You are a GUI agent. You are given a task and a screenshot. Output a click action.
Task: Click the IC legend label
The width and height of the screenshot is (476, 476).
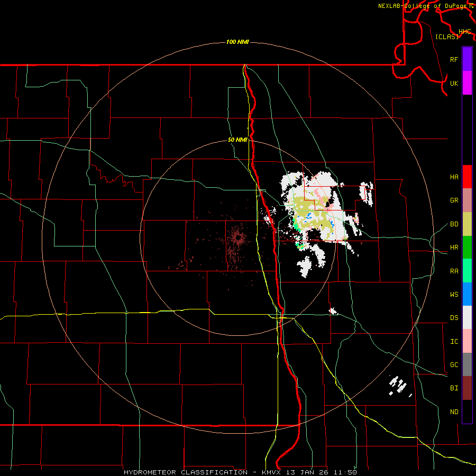click(454, 341)
